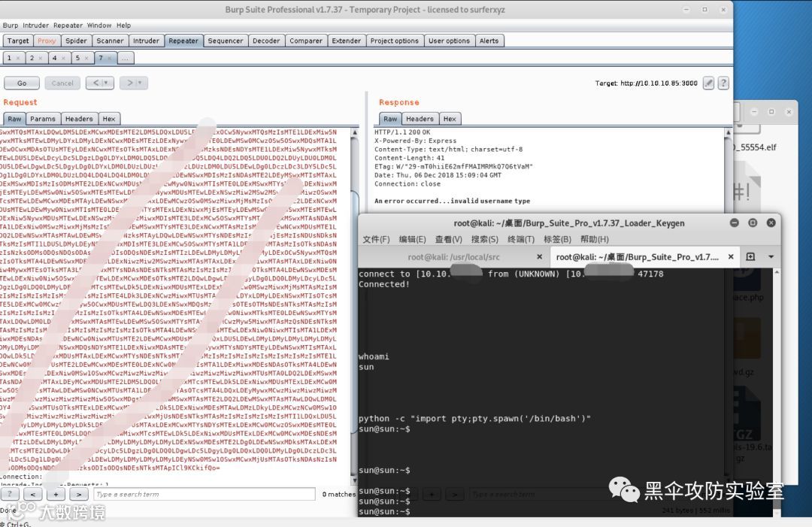Open the Spider tab
The image size is (812, 527).
[x=76, y=41]
